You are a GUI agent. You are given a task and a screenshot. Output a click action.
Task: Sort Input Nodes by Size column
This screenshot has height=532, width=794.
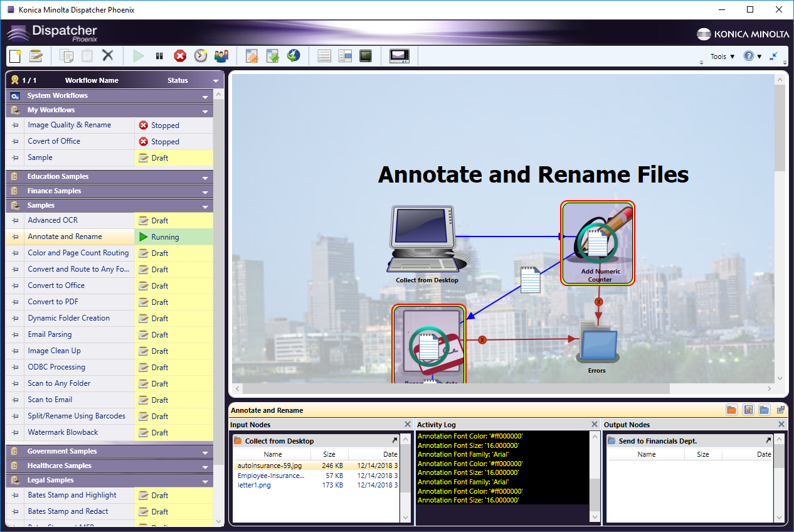(329, 454)
